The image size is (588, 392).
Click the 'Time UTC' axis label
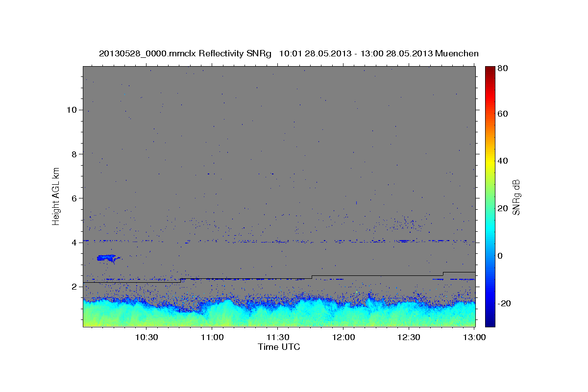(279, 347)
